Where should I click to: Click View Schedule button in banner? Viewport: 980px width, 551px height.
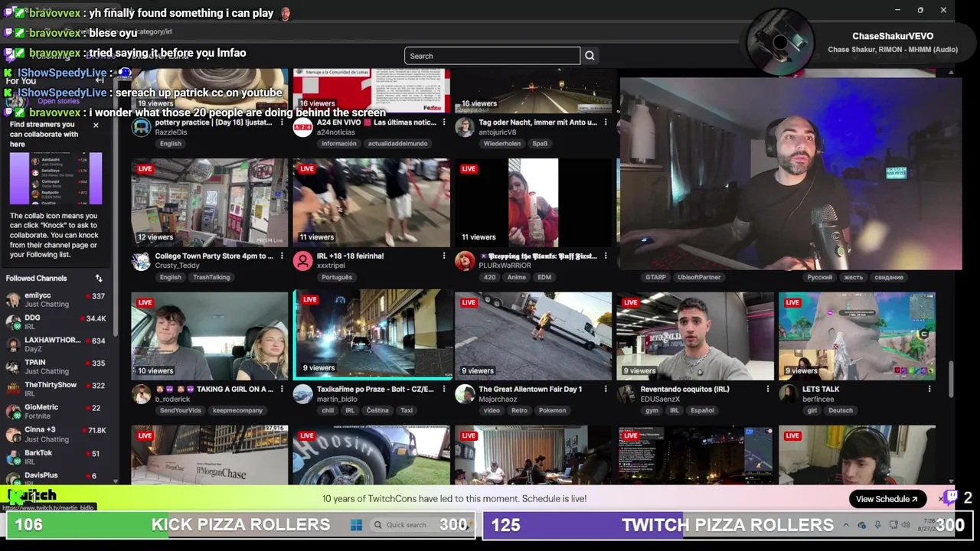point(887,499)
